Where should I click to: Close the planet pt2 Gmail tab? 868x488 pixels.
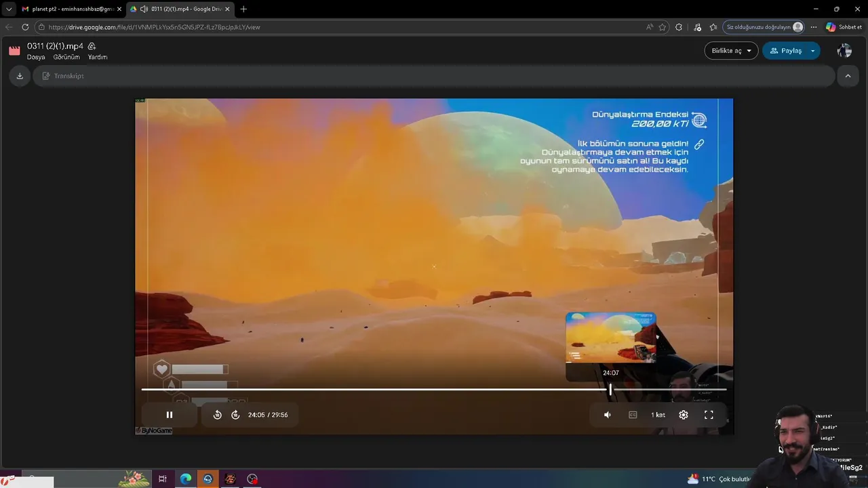pyautogui.click(x=119, y=9)
